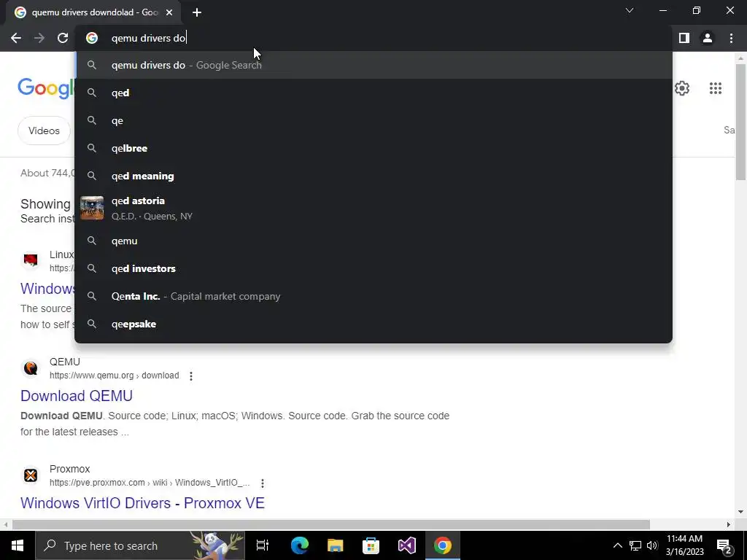747x560 pixels.
Task: Filter results by the Videos chip
Action: point(44,131)
